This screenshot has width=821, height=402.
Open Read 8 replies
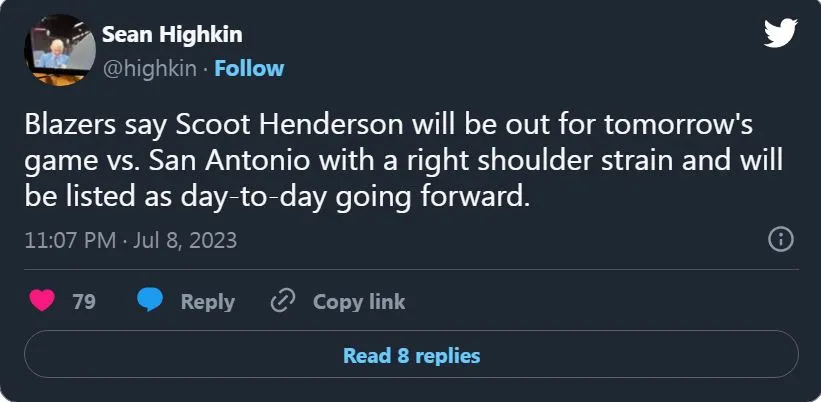coord(411,355)
